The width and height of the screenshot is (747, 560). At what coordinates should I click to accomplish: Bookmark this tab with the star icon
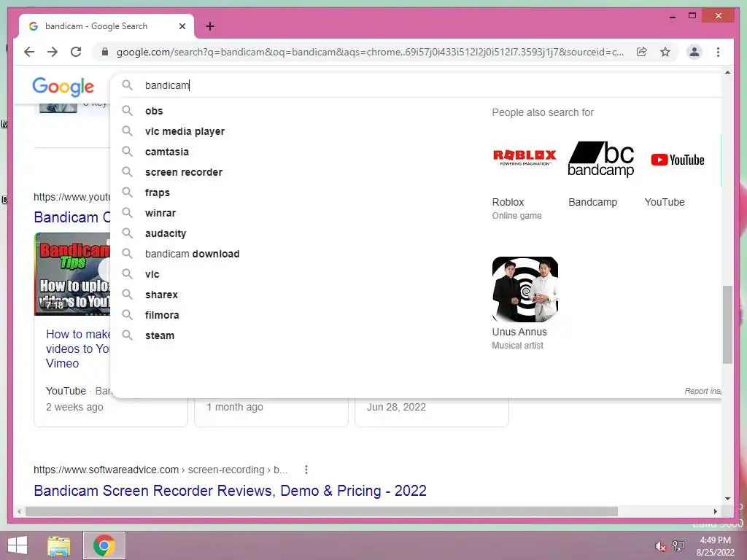tap(665, 52)
